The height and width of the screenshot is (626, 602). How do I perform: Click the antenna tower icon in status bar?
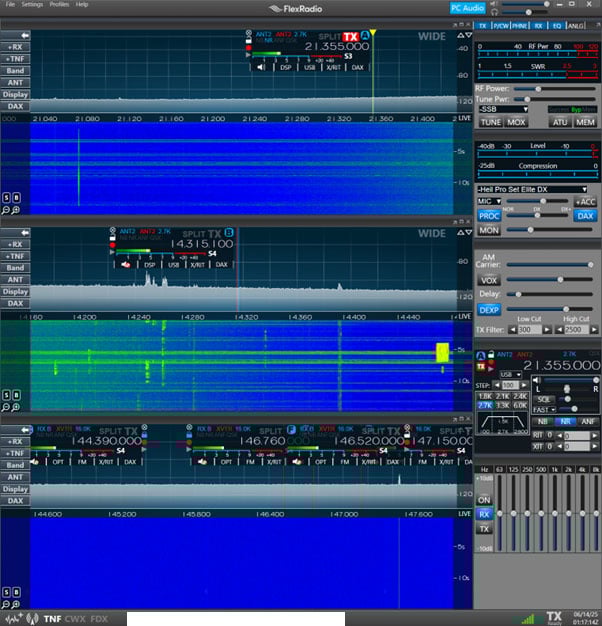click(33, 619)
